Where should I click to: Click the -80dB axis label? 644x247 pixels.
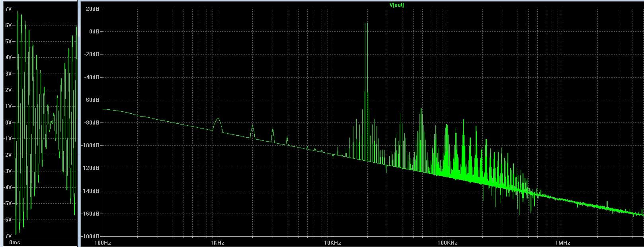(92, 123)
